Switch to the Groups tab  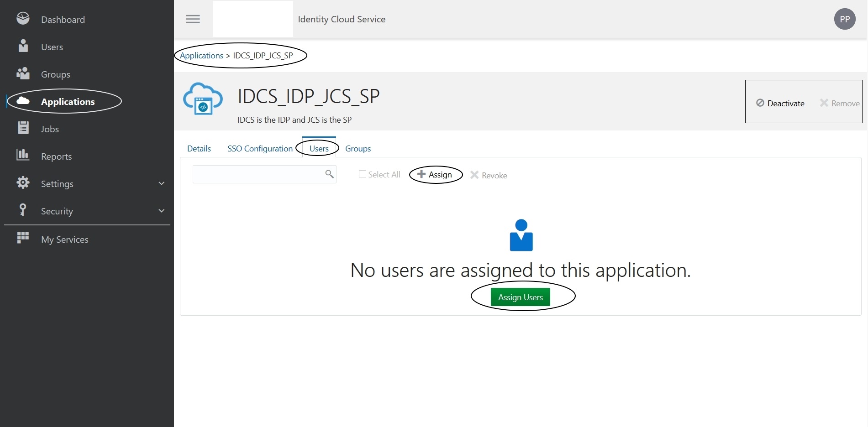coord(358,148)
